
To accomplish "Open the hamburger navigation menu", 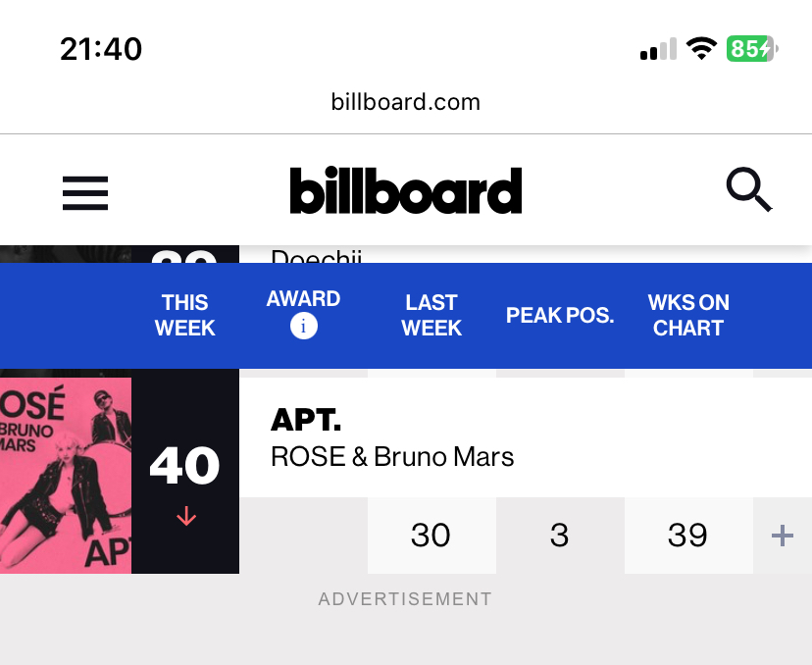I will click(x=85, y=193).
